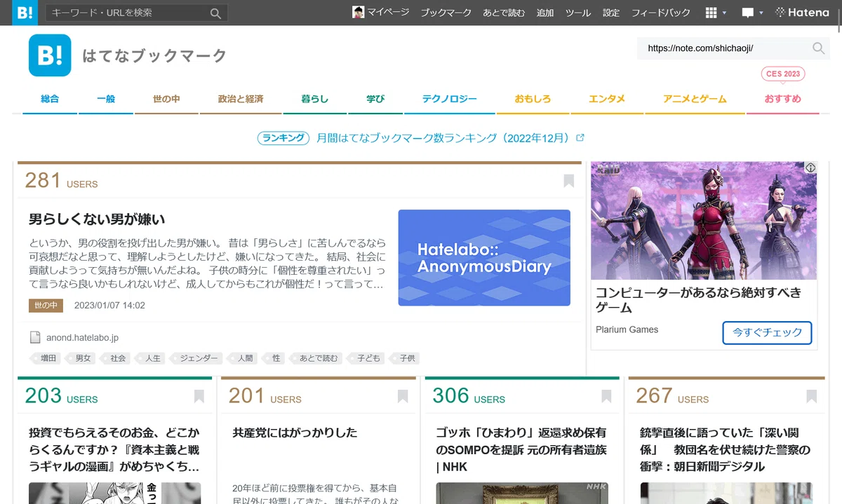Open the テクノロジー category tab
Viewport: 842px width, 504px height.
coord(450,99)
